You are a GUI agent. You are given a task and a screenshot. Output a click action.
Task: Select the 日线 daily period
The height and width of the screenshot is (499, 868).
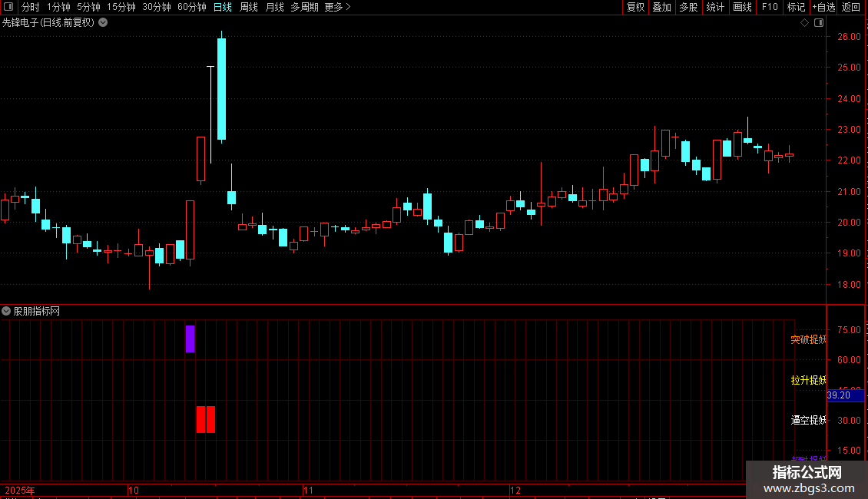coord(223,7)
